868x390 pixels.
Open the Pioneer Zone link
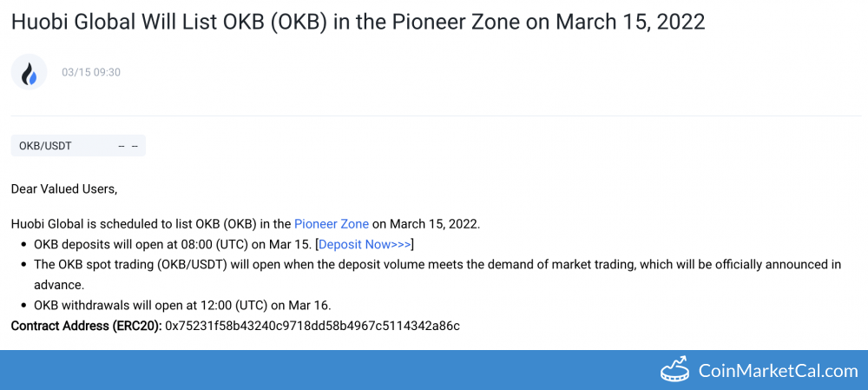click(331, 224)
